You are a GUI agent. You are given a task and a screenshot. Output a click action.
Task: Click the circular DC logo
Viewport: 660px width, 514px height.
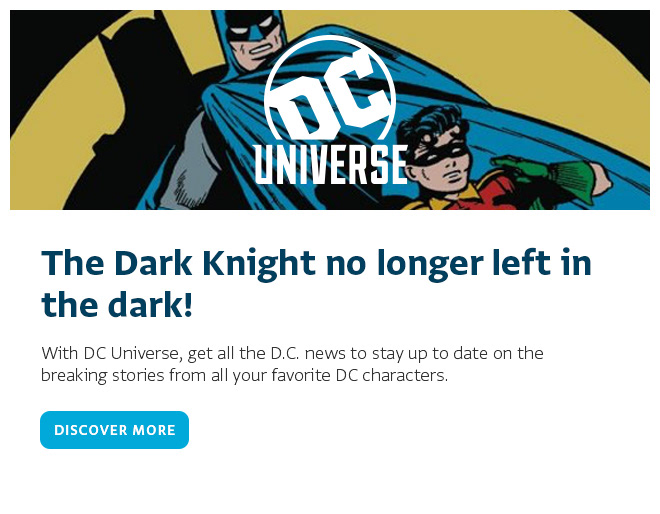(330, 95)
